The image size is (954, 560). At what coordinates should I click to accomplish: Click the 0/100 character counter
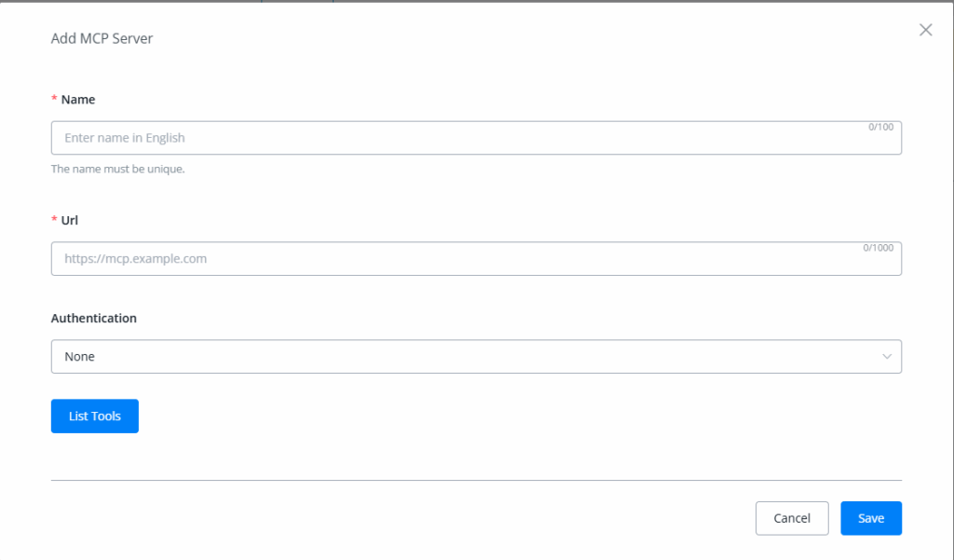(x=880, y=127)
